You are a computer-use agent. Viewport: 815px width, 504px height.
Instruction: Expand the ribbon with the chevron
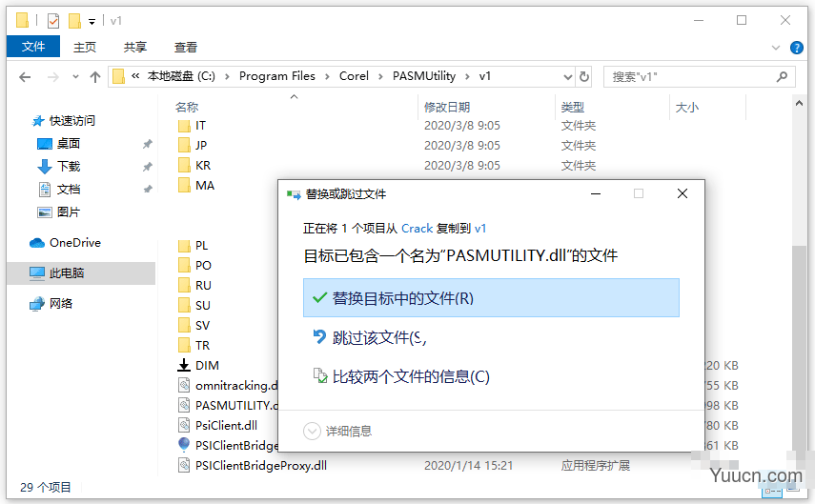coord(776,48)
